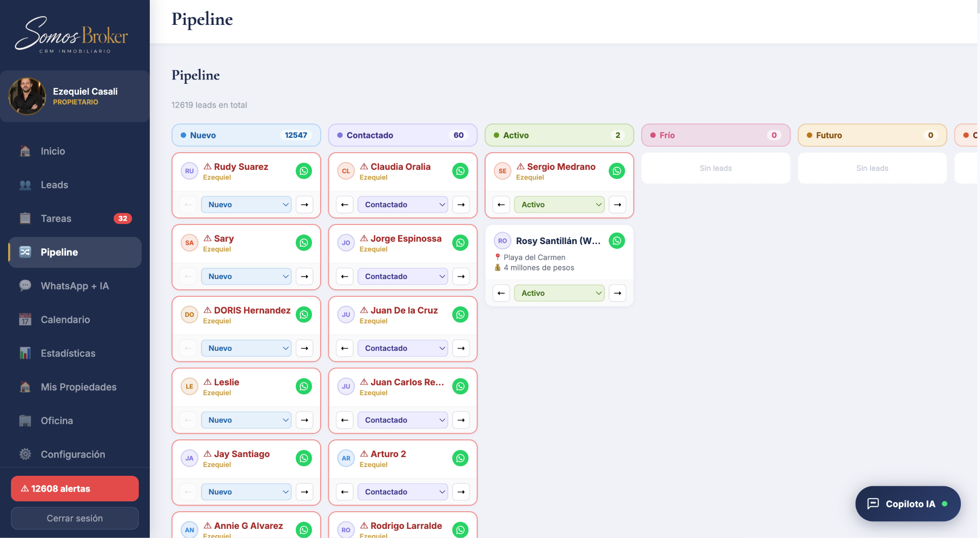Image resolution: width=980 pixels, height=538 pixels.
Task: Open lead Juan Carlos Re... card name
Action: [407, 382]
